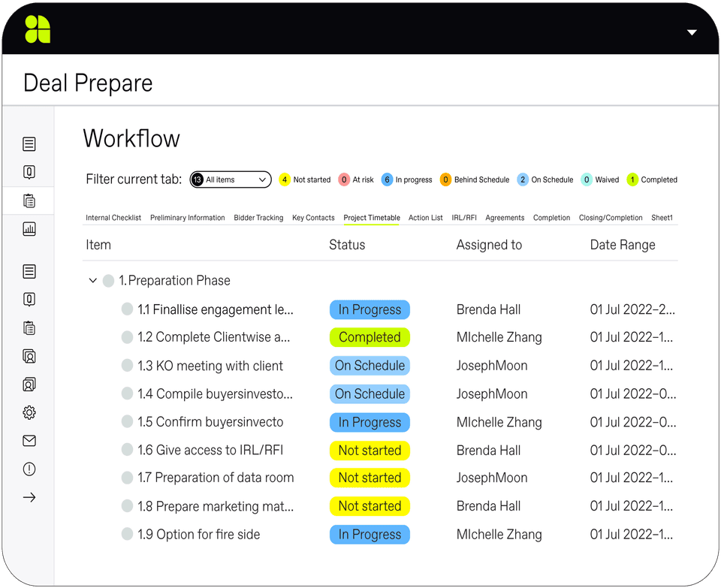Open the settings gear in sidebar

pos(29,412)
